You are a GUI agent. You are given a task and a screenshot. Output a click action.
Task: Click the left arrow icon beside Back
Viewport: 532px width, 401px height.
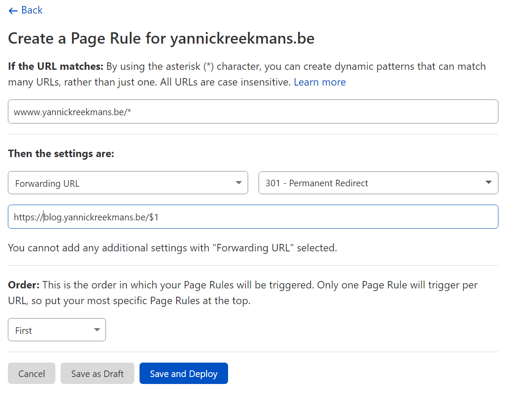pyautogui.click(x=13, y=11)
